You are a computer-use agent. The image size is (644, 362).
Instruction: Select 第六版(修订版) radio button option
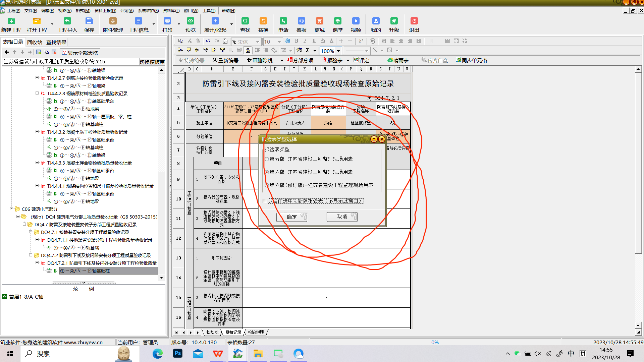point(267,185)
